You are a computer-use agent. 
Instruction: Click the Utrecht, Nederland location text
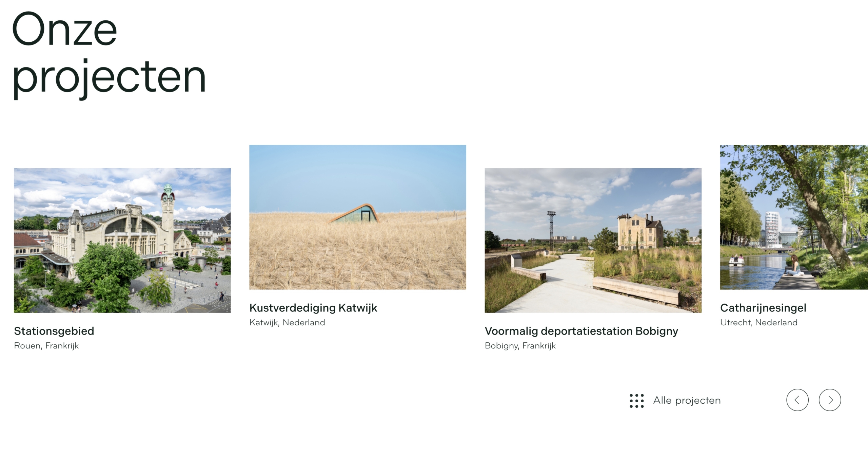(759, 323)
